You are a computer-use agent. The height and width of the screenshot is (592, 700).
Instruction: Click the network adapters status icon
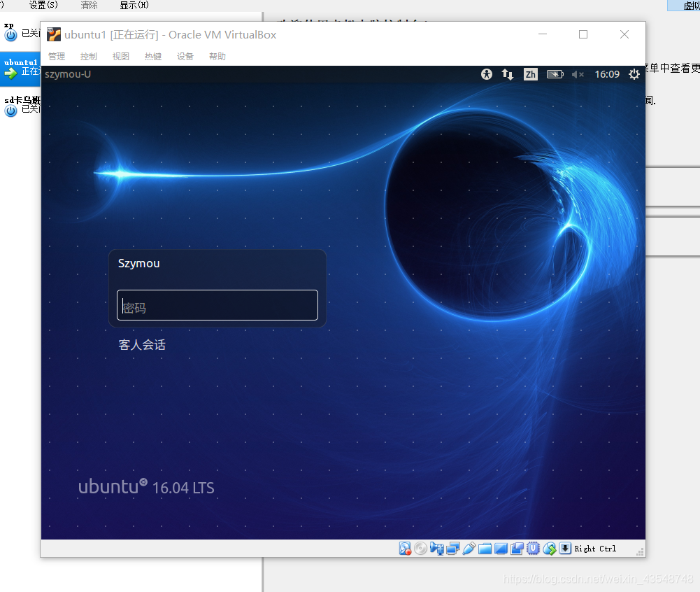click(x=452, y=548)
